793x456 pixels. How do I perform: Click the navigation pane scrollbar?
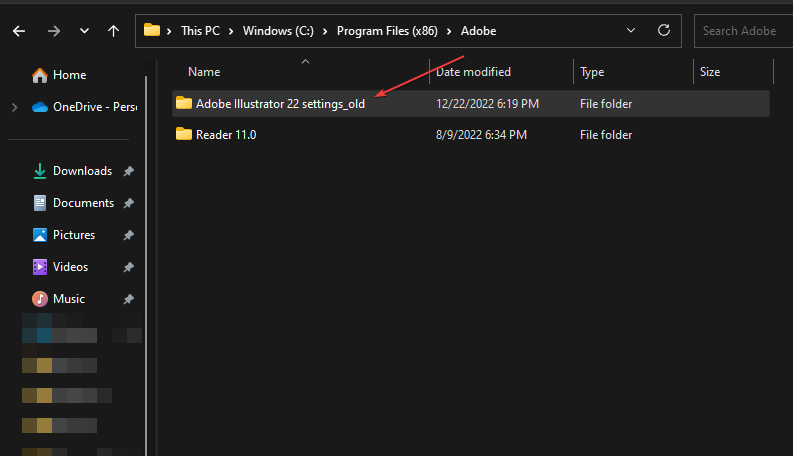pos(146,265)
